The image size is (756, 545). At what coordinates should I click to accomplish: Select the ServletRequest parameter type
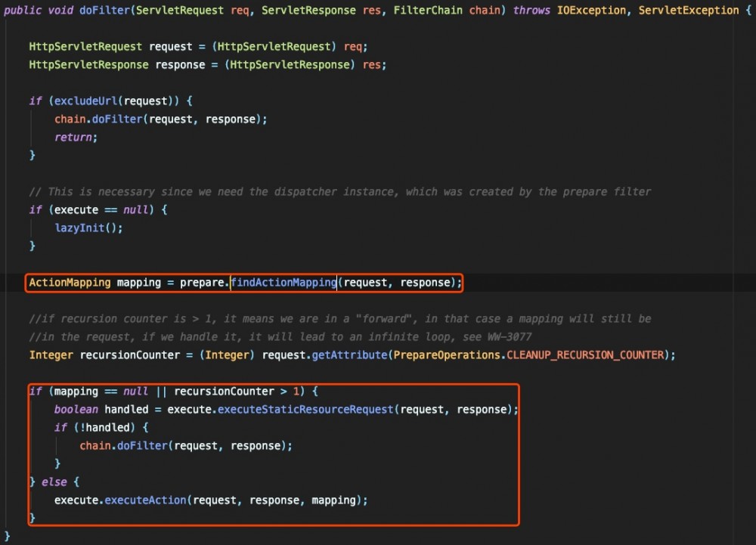(179, 10)
